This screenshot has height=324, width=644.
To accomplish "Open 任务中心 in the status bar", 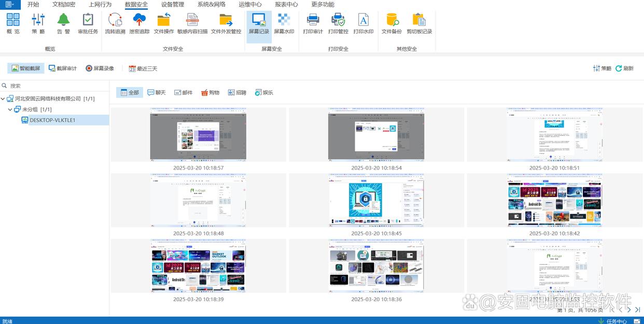I will coord(612,321).
